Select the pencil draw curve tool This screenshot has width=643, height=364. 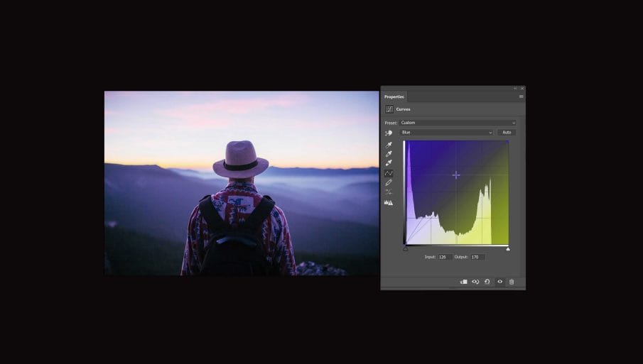point(389,182)
